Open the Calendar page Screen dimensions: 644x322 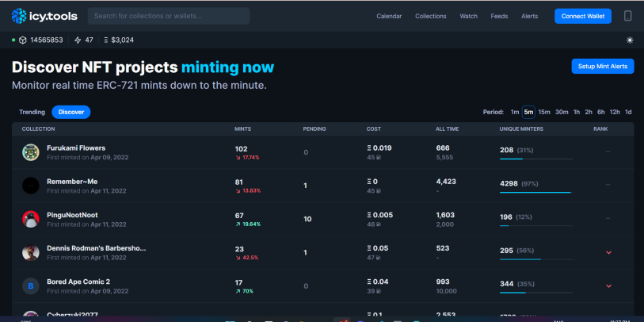(389, 16)
